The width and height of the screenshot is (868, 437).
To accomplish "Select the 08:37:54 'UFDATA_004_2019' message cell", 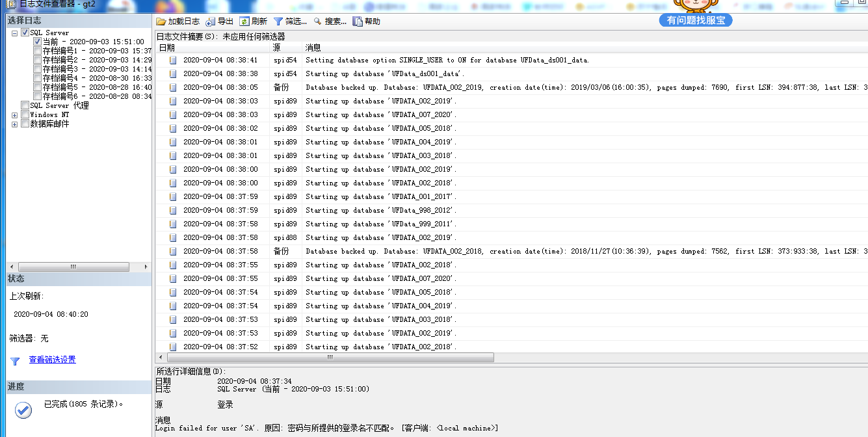I will pos(381,306).
